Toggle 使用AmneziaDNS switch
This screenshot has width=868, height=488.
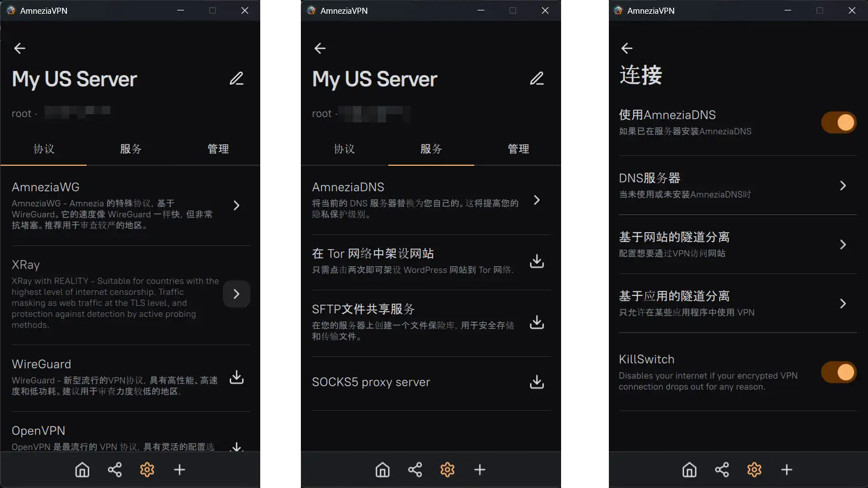click(839, 122)
